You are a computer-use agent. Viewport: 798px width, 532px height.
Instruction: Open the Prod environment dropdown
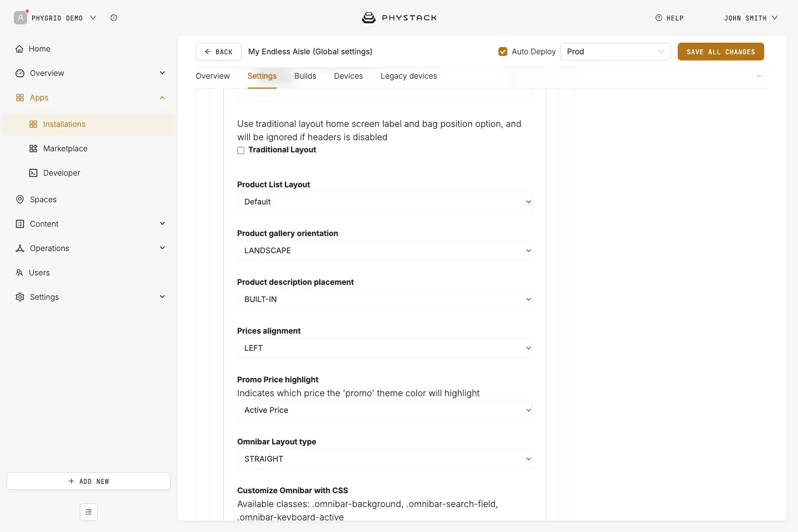coord(616,52)
